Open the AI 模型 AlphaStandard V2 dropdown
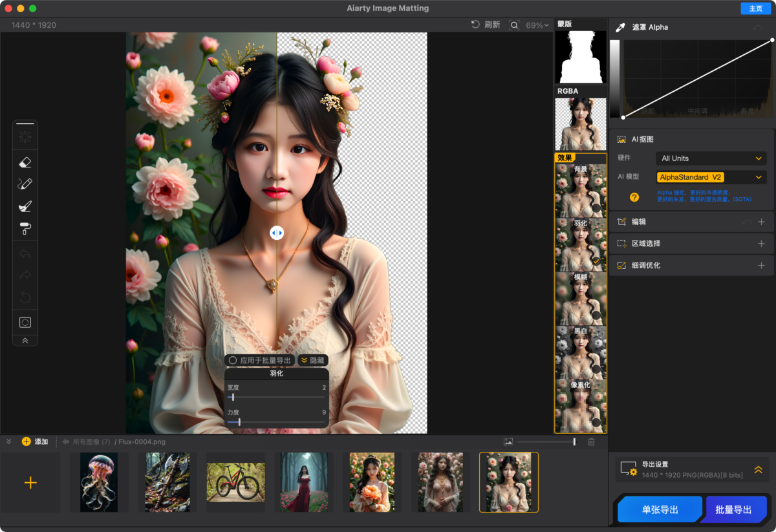 711,177
